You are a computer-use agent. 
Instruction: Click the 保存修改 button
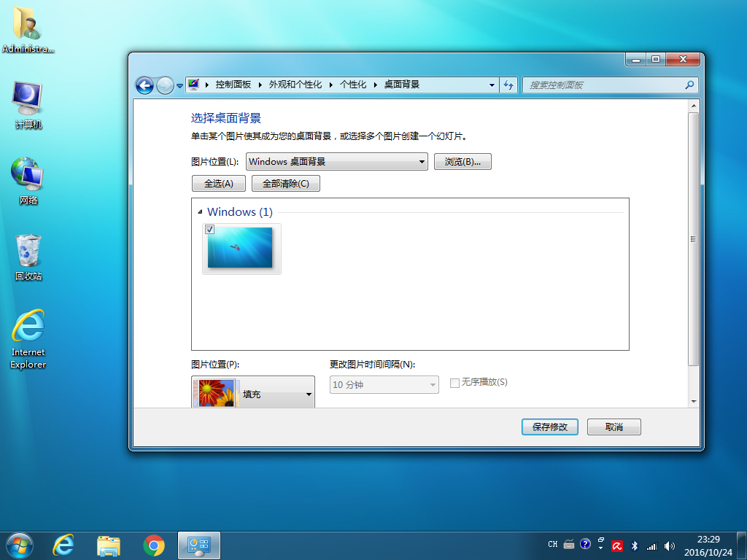coord(550,427)
